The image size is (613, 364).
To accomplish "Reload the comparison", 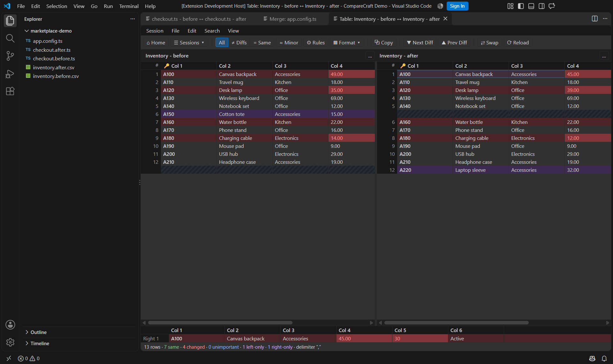I will click(518, 42).
